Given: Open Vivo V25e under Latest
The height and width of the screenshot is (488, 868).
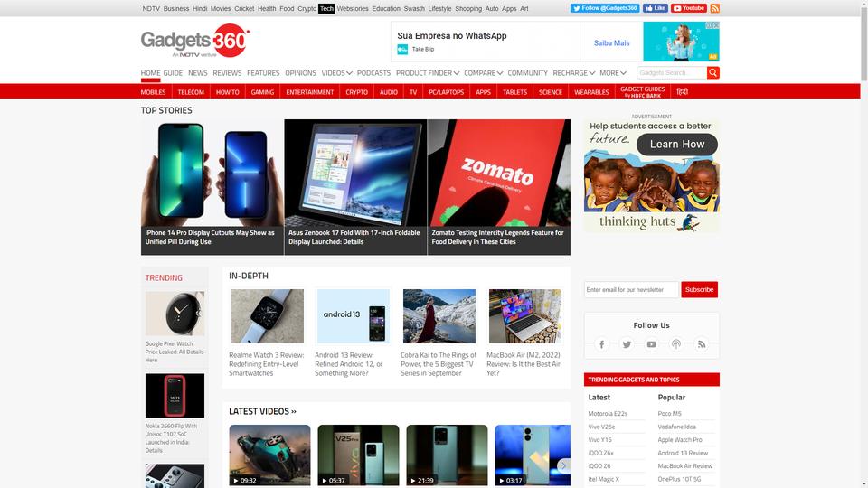Looking at the screenshot, I should tap(601, 427).
